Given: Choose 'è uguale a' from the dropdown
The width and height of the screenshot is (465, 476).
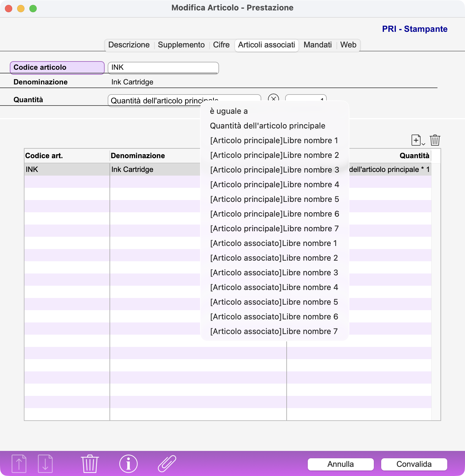Looking at the screenshot, I should click(x=275, y=111).
